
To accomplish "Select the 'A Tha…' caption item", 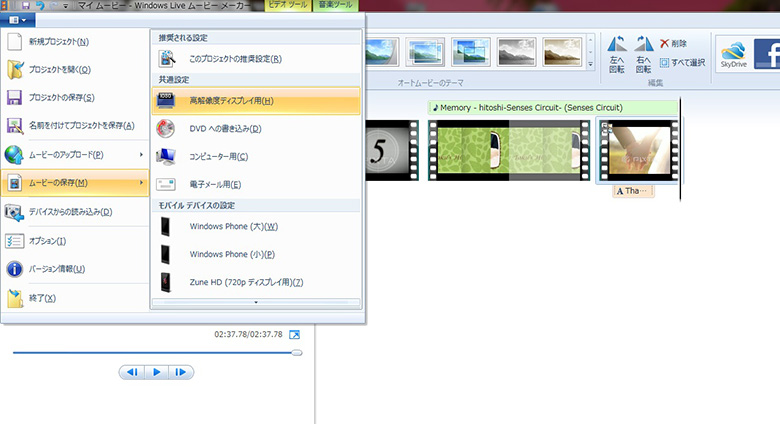I will pos(633,191).
